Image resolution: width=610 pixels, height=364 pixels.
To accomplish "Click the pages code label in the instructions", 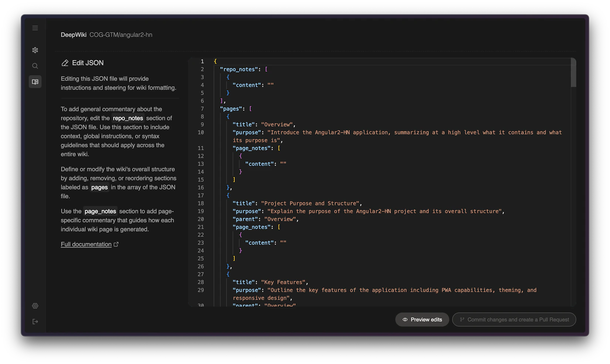I will tap(99, 187).
